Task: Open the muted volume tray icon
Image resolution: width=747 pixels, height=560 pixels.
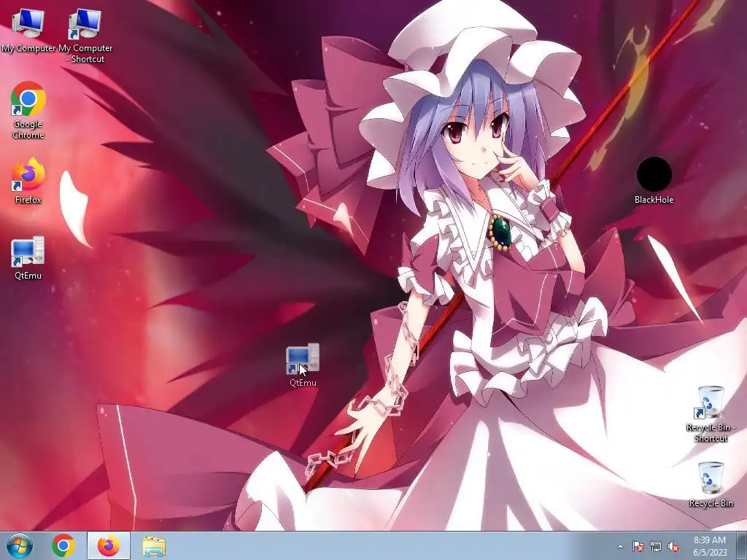Action: coord(673,546)
